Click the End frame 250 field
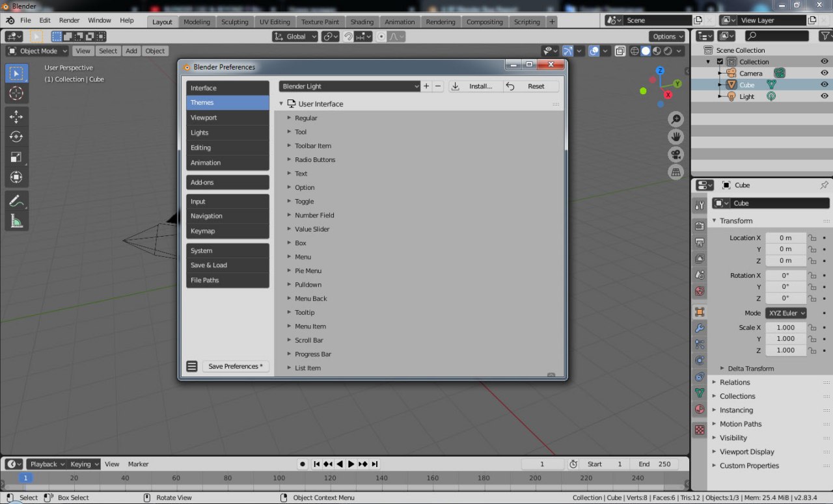 (655, 464)
